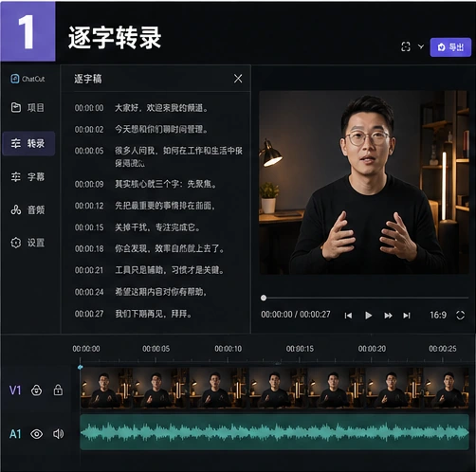Fast forward the video preview
Viewport: 476px width, 472px height.
point(388,316)
